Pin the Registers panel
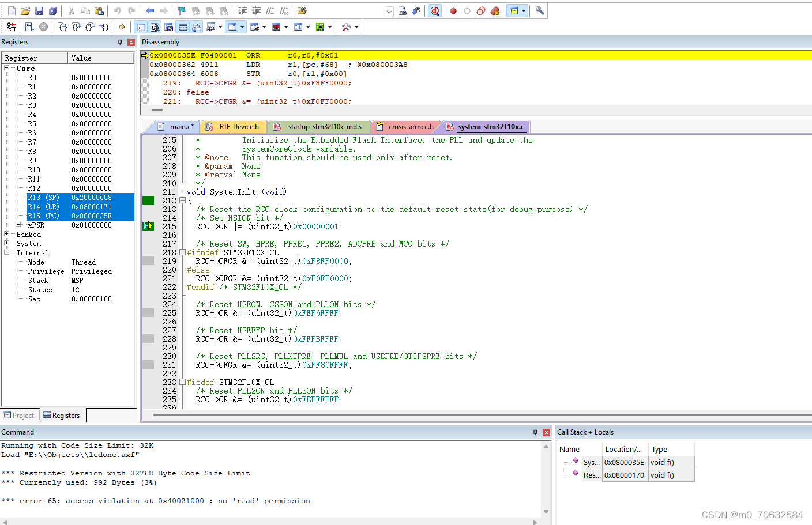 120,42
